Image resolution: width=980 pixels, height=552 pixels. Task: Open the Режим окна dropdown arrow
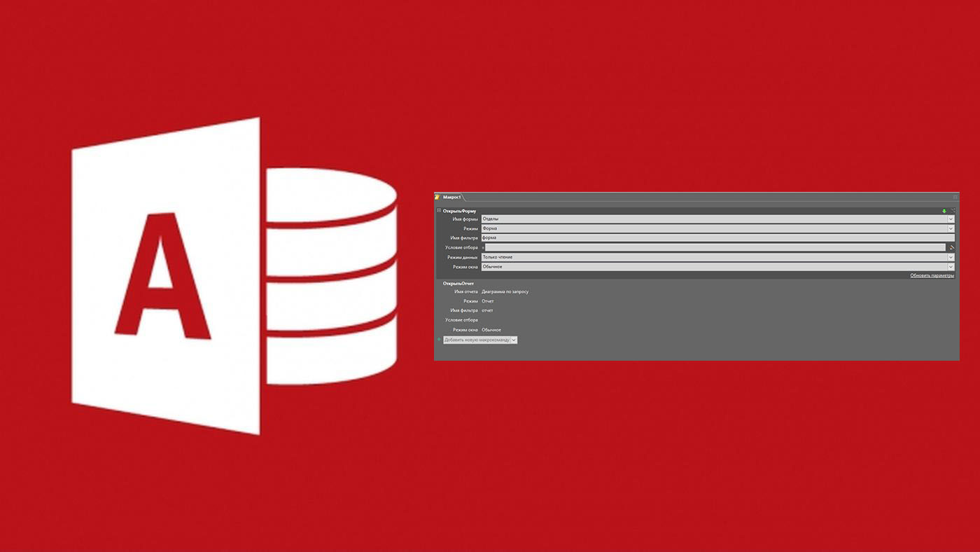[x=951, y=267]
